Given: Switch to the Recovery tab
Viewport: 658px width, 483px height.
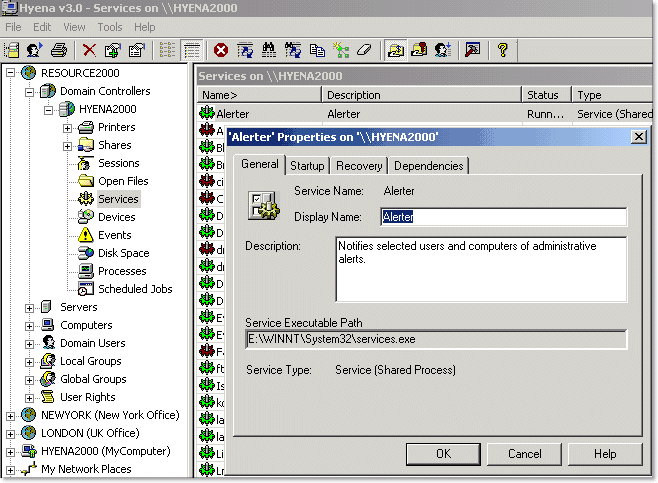Looking at the screenshot, I should point(359,166).
